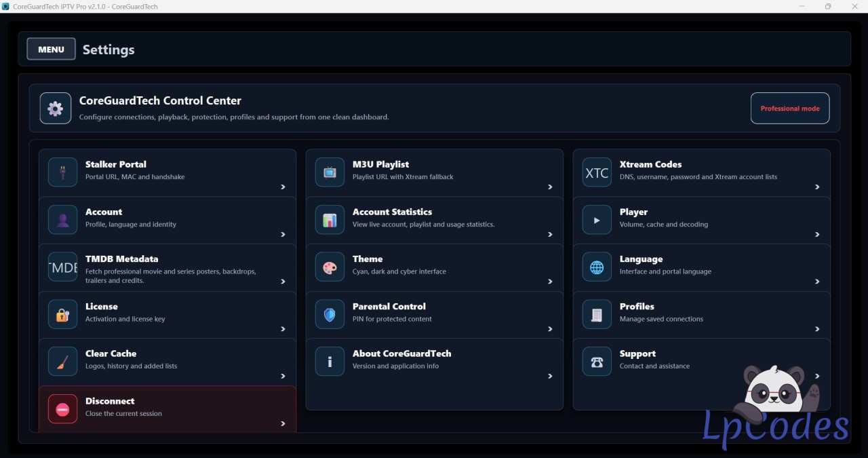Open the Stalker Portal plug icon
868x458 pixels.
point(62,172)
